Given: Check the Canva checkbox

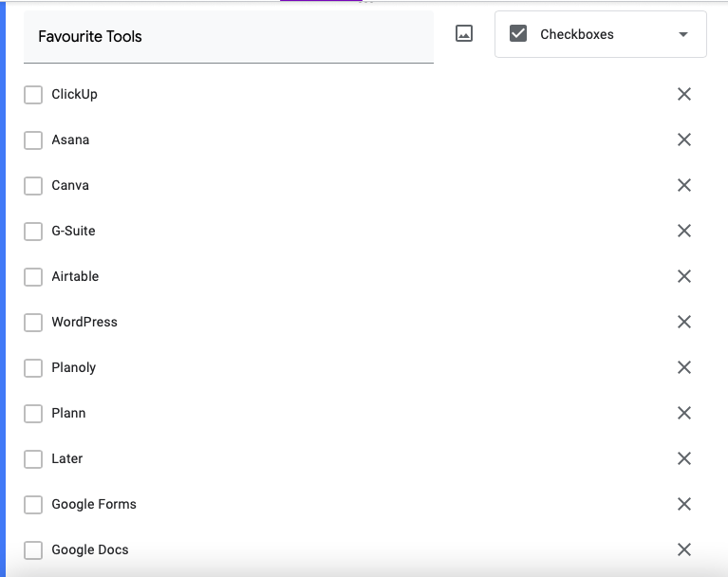Looking at the screenshot, I should [x=33, y=186].
